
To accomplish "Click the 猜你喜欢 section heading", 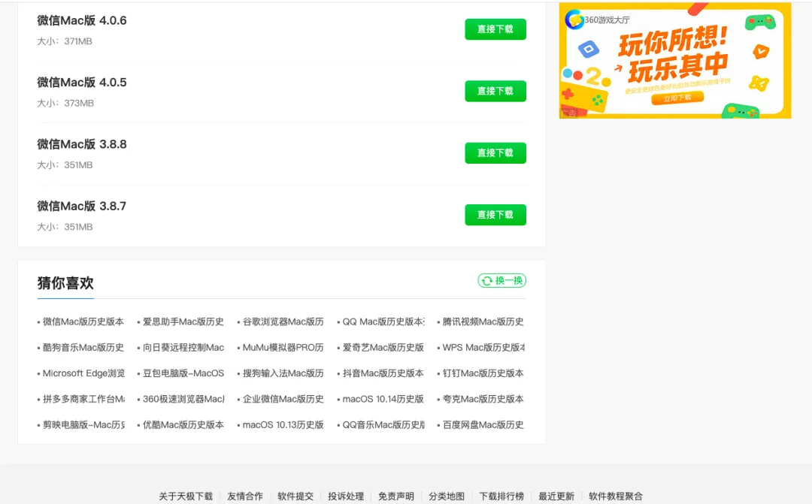I will coord(65,283).
